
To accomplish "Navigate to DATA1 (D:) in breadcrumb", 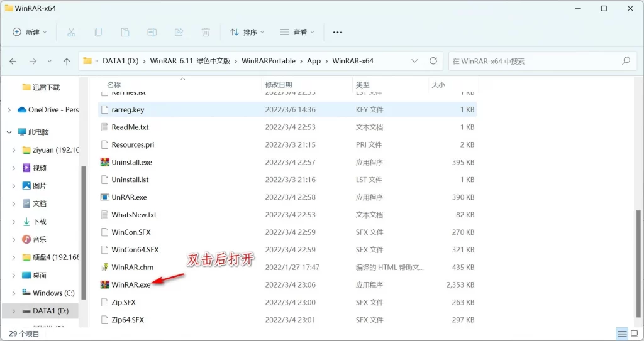I will tap(120, 61).
